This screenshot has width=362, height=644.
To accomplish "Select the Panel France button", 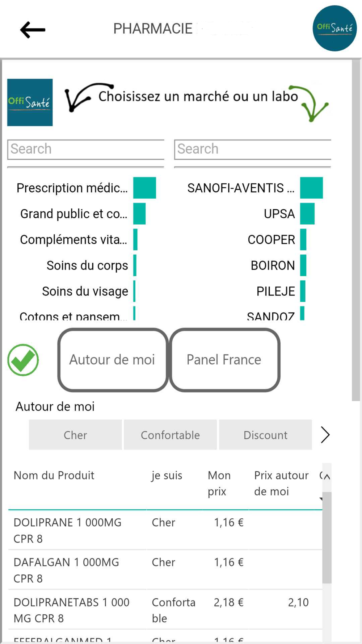I will (224, 360).
